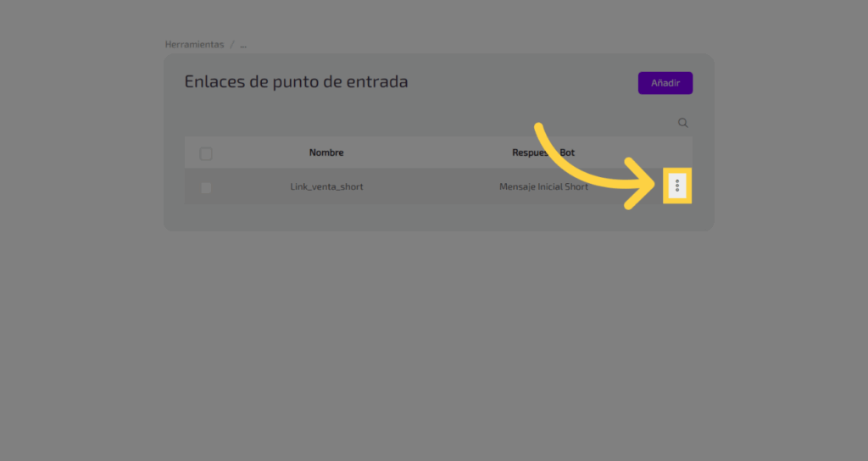
Task: Click the magnifying glass search icon
Action: (683, 123)
